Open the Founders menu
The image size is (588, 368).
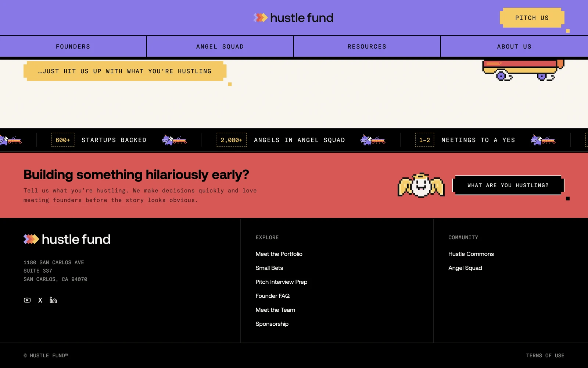click(x=73, y=47)
